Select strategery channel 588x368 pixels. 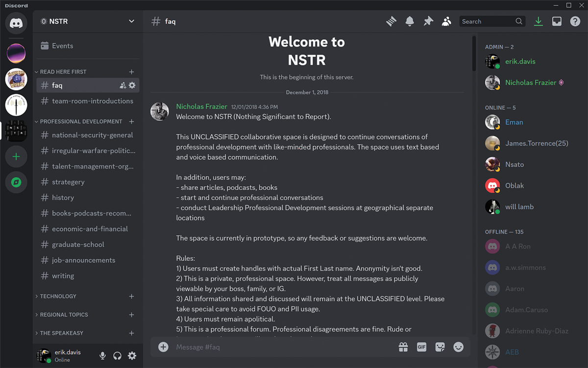tap(88, 182)
